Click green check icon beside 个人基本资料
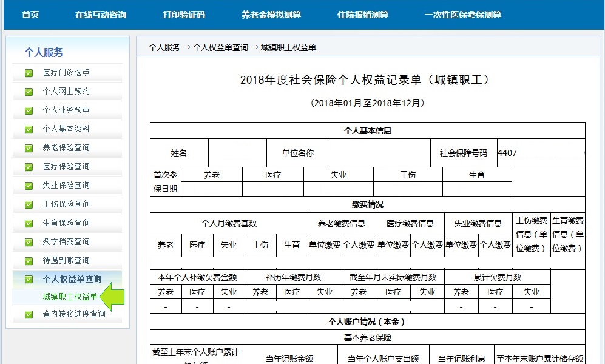605x364 pixels. [x=29, y=129]
